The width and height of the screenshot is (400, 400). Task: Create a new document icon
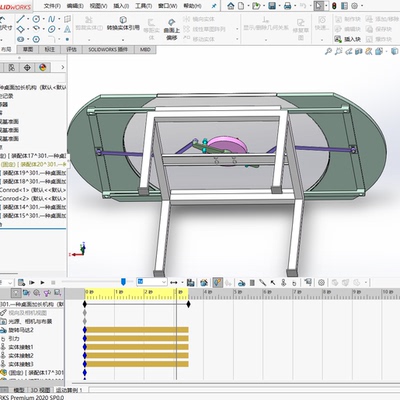(241, 6)
